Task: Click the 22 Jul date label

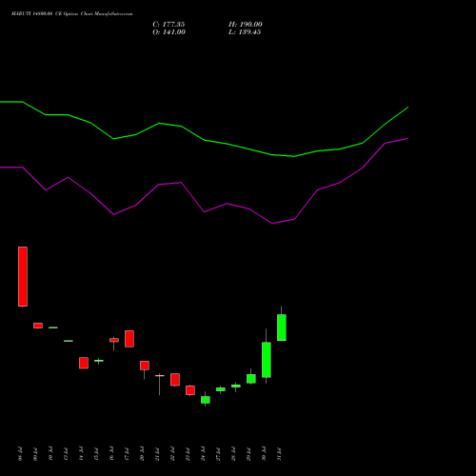Action: (x=172, y=454)
